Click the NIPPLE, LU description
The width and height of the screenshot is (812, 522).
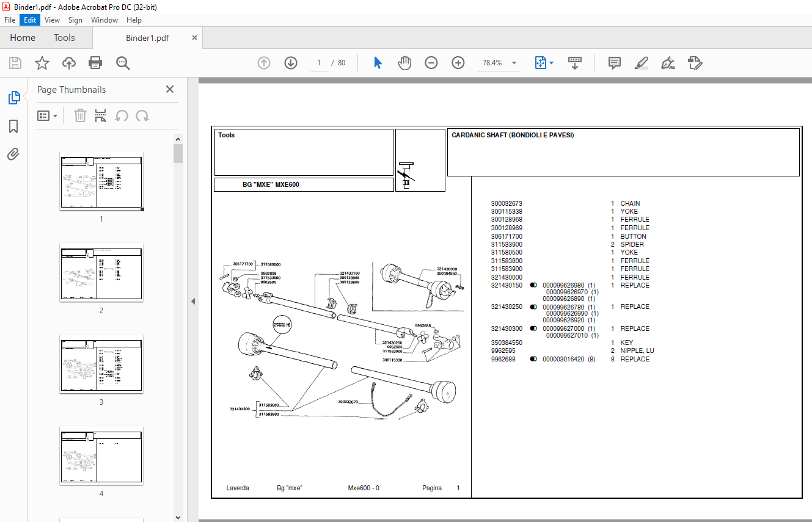pyautogui.click(x=637, y=351)
